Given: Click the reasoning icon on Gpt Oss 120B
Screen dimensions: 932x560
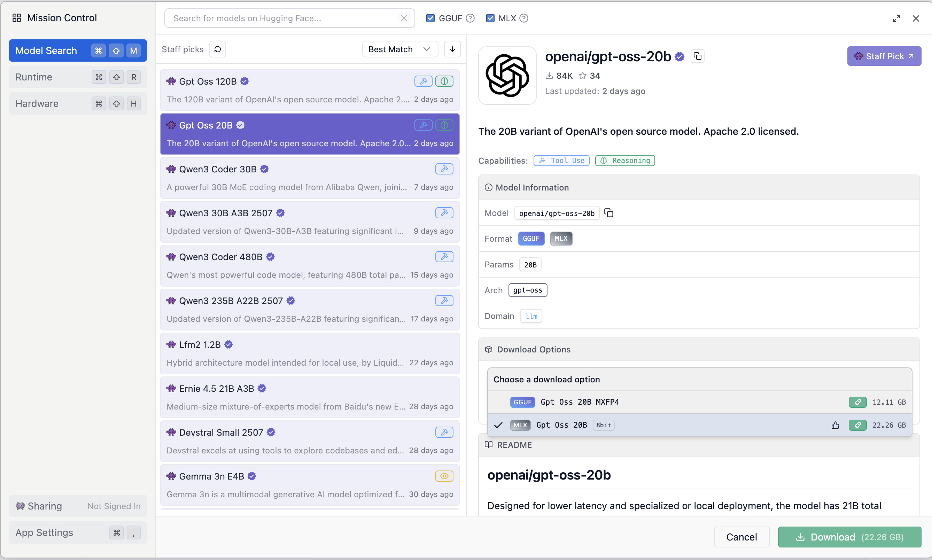Looking at the screenshot, I should 444,81.
